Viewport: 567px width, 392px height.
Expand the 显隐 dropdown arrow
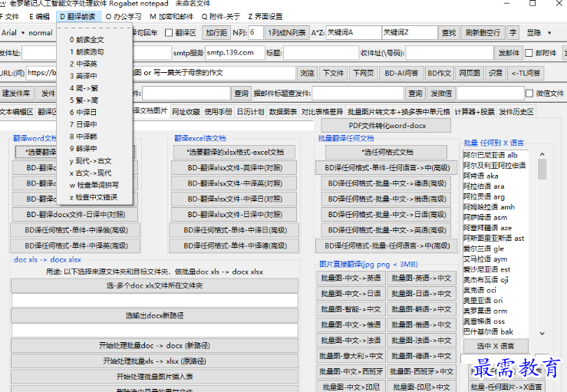click(x=549, y=33)
